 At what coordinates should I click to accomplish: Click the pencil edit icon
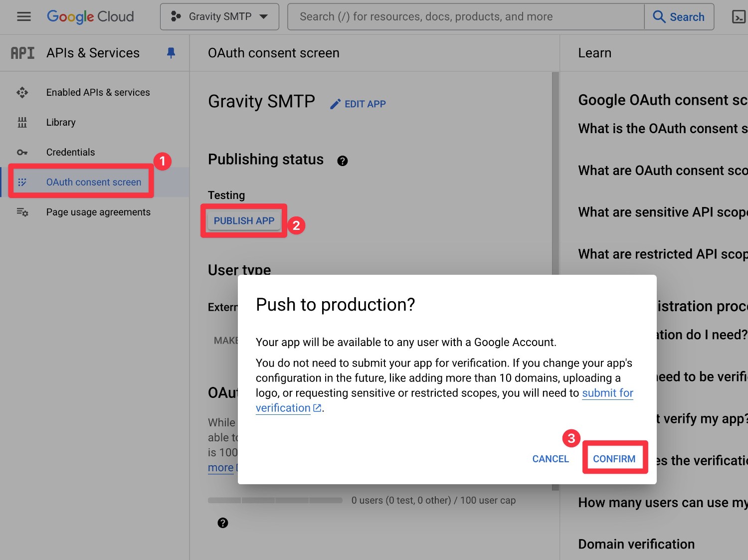tap(336, 104)
